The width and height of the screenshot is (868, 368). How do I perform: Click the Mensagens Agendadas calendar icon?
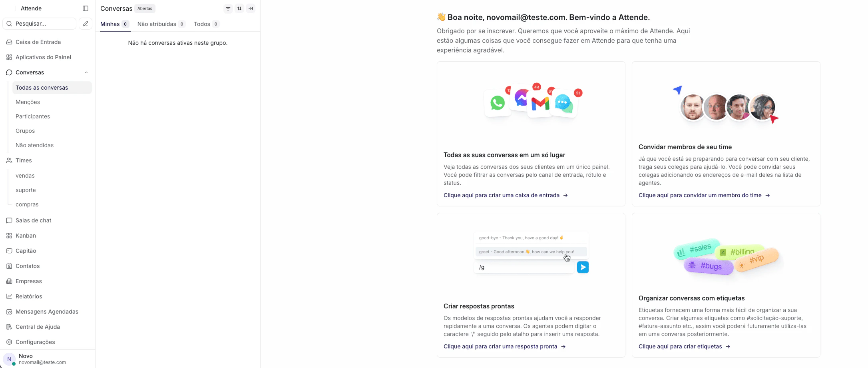9,312
